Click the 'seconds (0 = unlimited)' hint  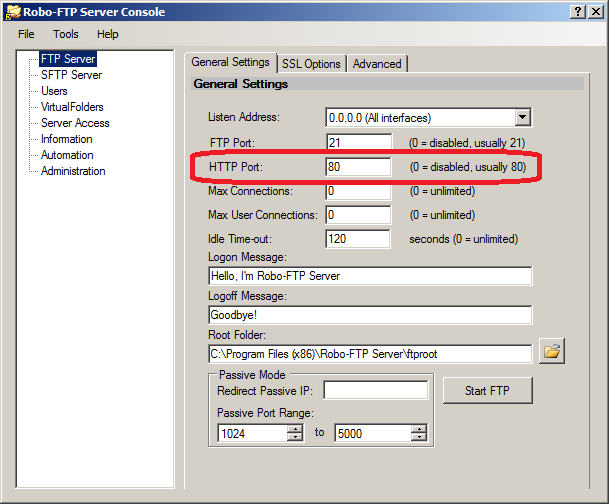coord(464,239)
